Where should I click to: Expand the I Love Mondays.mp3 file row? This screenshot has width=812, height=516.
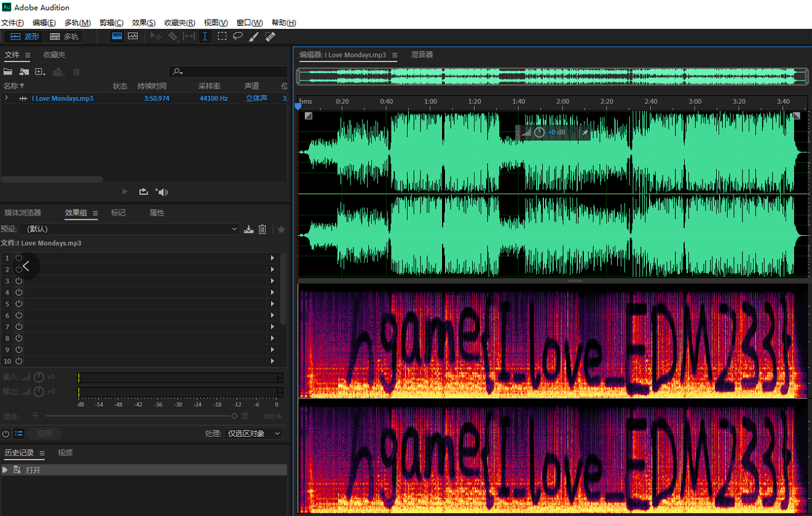pyautogui.click(x=6, y=98)
